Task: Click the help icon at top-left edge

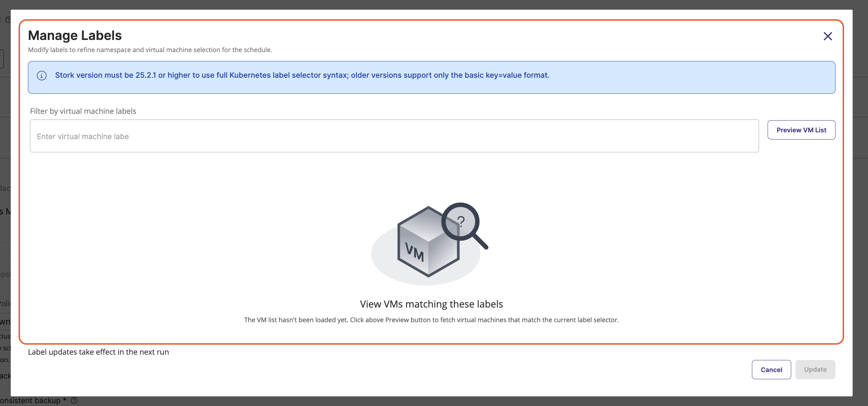Action: pos(8,20)
